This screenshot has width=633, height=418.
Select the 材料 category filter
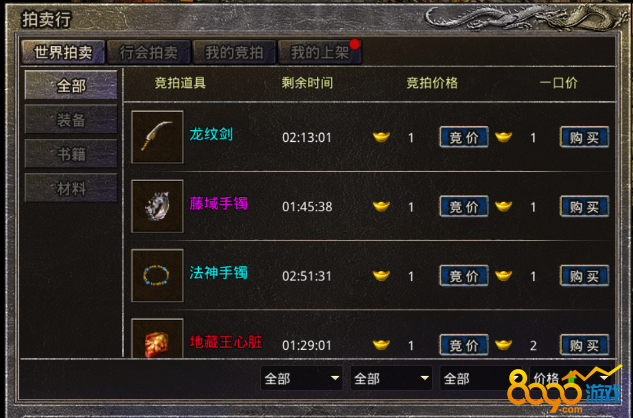[71, 188]
